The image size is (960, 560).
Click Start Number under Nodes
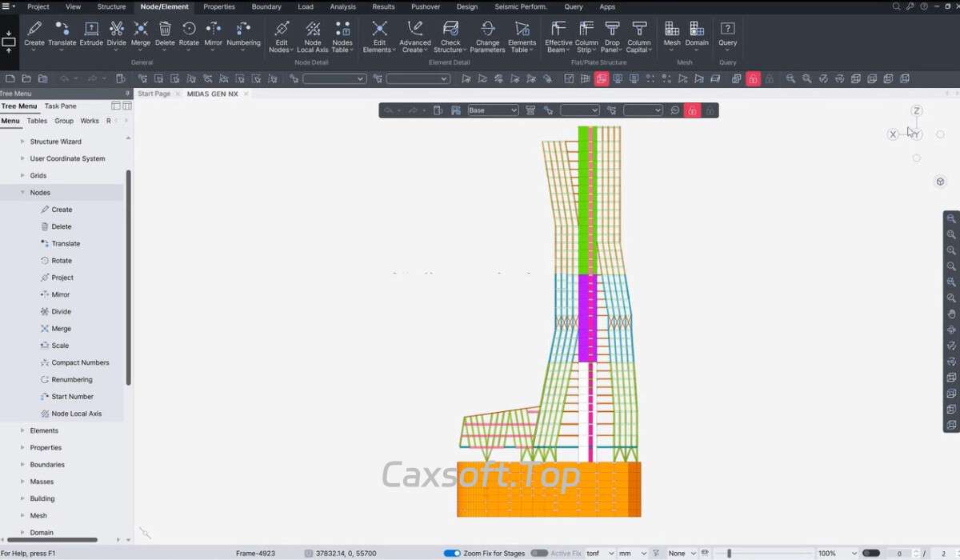pyautogui.click(x=72, y=397)
